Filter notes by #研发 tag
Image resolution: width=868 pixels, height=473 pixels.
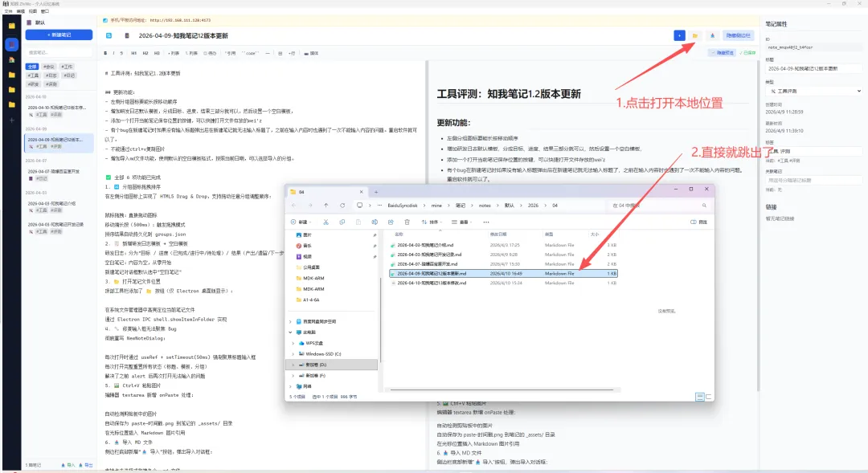(x=34, y=84)
